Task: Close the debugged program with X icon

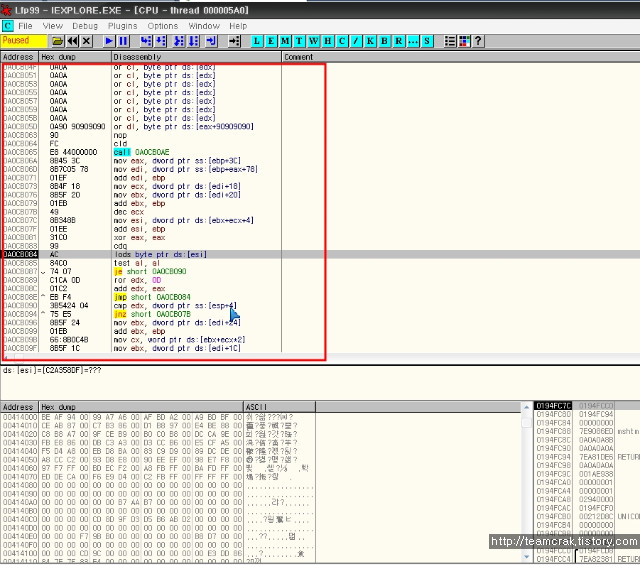Action: (x=87, y=41)
